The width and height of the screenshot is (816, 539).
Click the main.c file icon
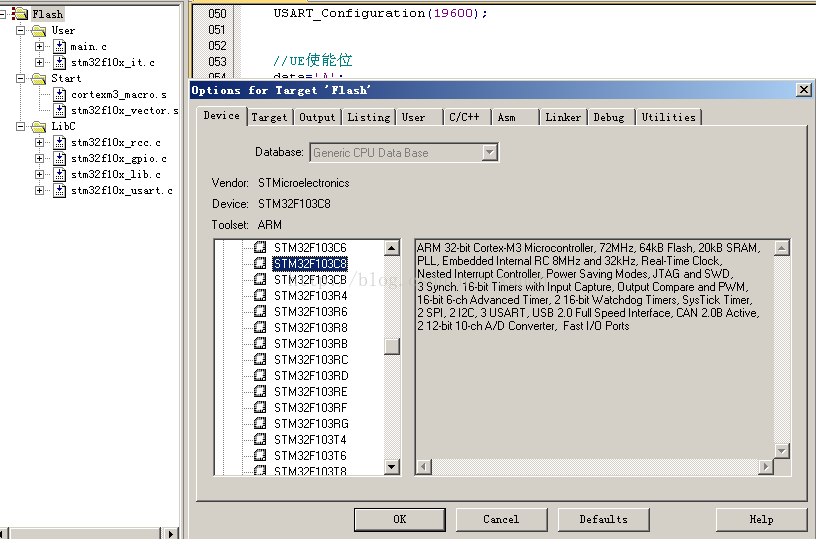coord(59,46)
